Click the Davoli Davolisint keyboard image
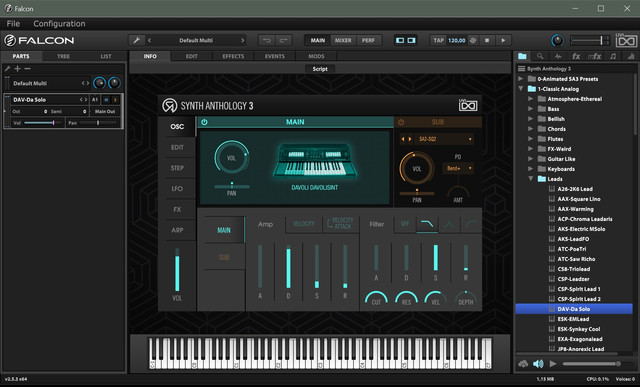The height and width of the screenshot is (387, 640). point(314,160)
